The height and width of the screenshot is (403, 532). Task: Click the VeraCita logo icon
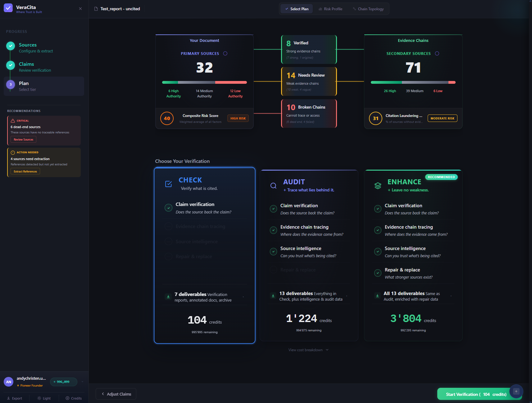tap(8, 8)
